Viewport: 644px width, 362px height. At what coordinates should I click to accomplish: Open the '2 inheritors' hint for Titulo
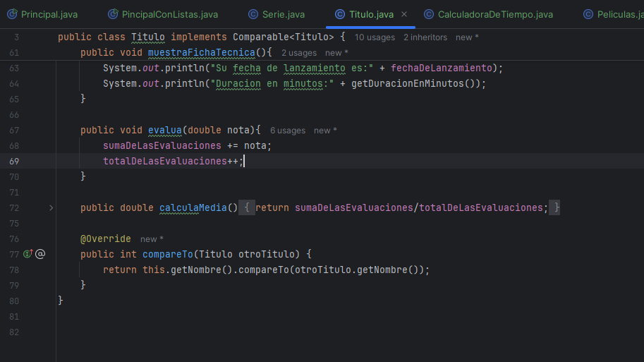pyautogui.click(x=425, y=37)
